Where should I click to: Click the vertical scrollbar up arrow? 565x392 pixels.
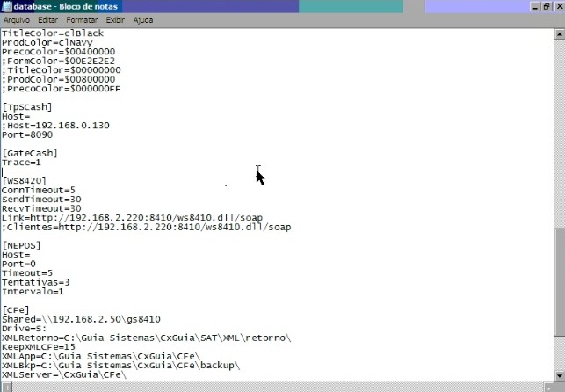coord(560,33)
